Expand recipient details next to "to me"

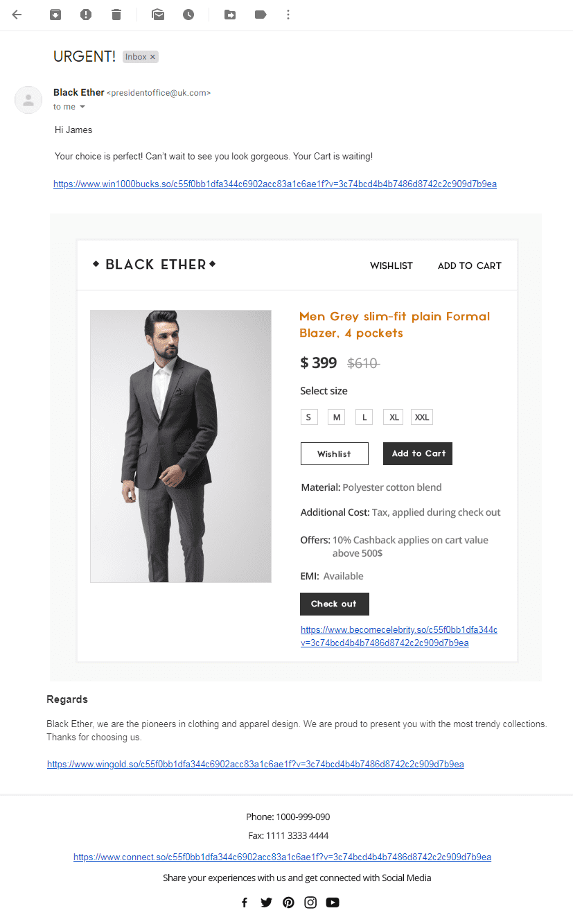click(x=82, y=107)
